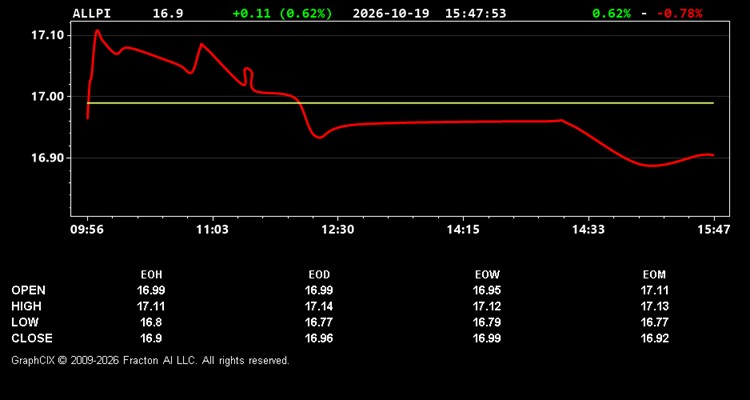750x400 pixels.
Task: Click the red -0.78% range value
Action: (680, 13)
